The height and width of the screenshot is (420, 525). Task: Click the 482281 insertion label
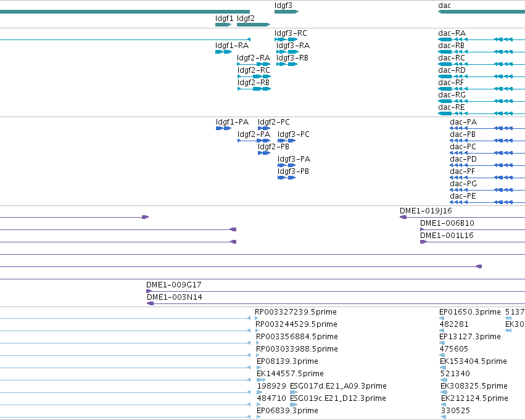click(x=454, y=324)
